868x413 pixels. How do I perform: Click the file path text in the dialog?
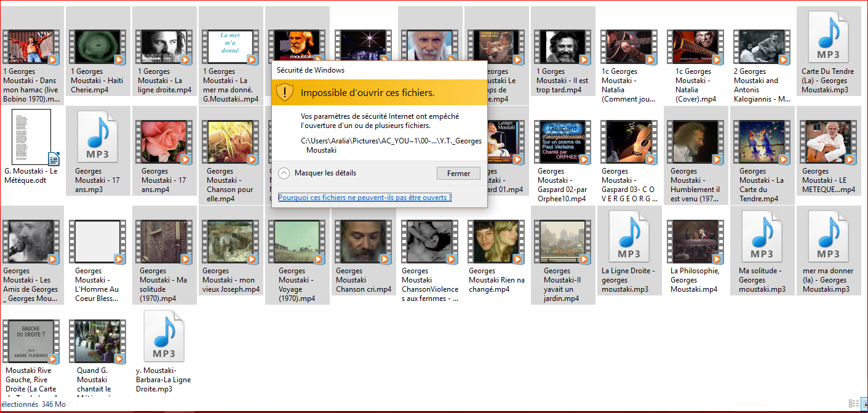point(391,145)
